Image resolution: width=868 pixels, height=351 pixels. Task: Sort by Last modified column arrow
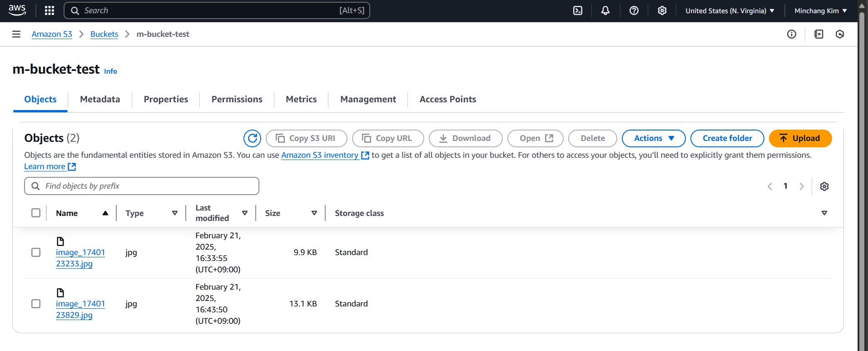coord(245,213)
